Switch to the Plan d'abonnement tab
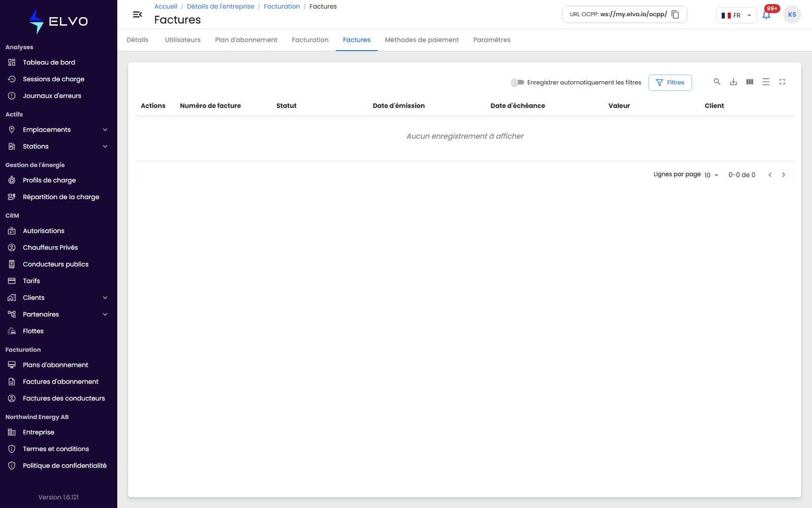The width and height of the screenshot is (812, 508). click(x=246, y=40)
